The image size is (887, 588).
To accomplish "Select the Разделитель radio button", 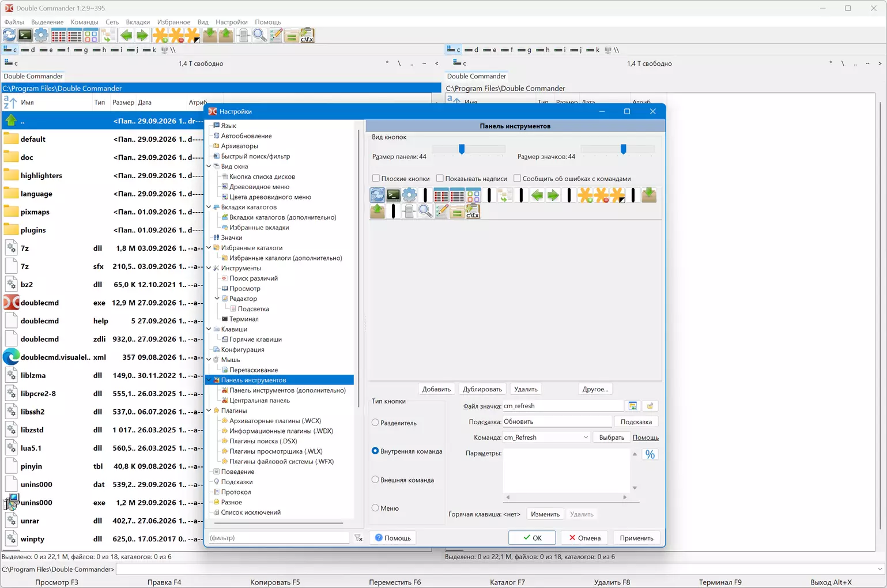I will click(375, 423).
